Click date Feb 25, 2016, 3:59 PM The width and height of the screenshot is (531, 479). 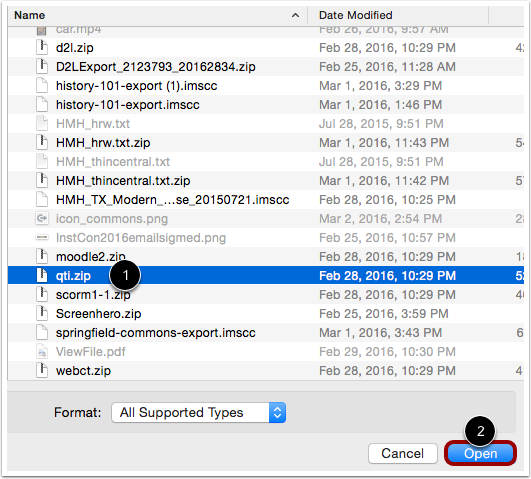pyautogui.click(x=384, y=314)
